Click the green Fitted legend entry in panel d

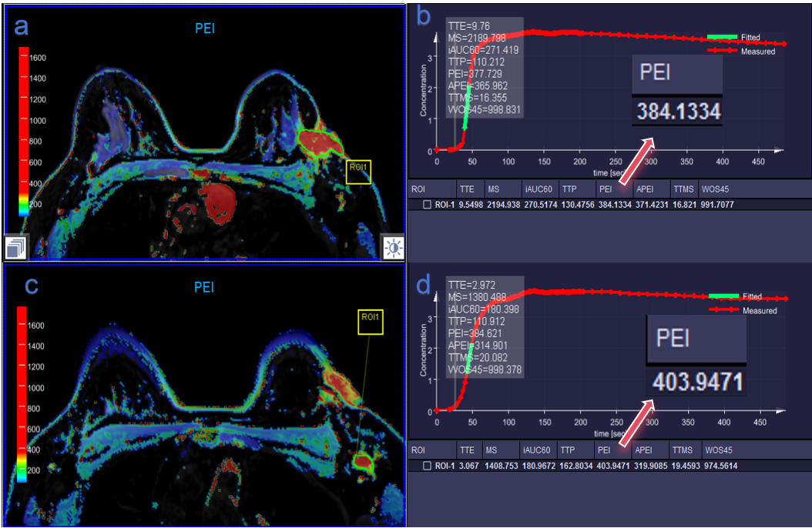point(736,296)
